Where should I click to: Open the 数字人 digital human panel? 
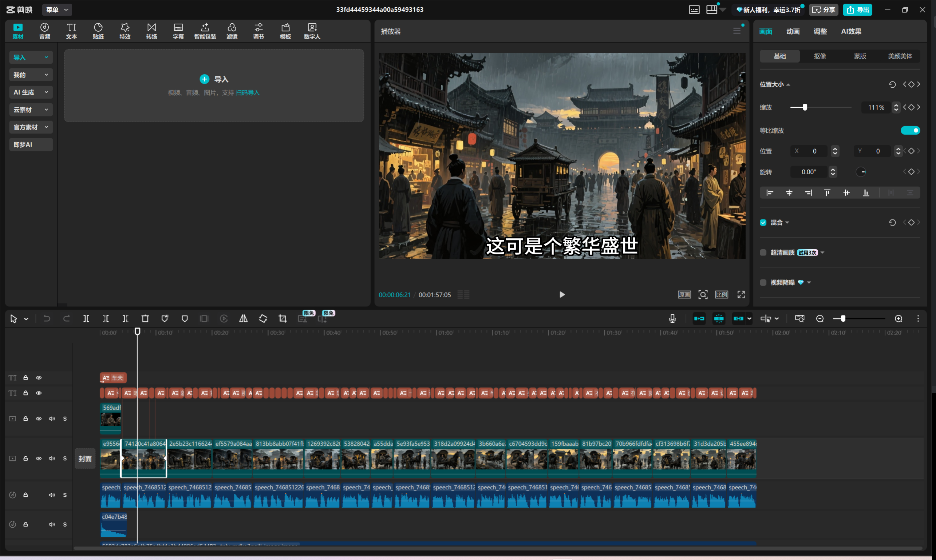pyautogui.click(x=312, y=31)
